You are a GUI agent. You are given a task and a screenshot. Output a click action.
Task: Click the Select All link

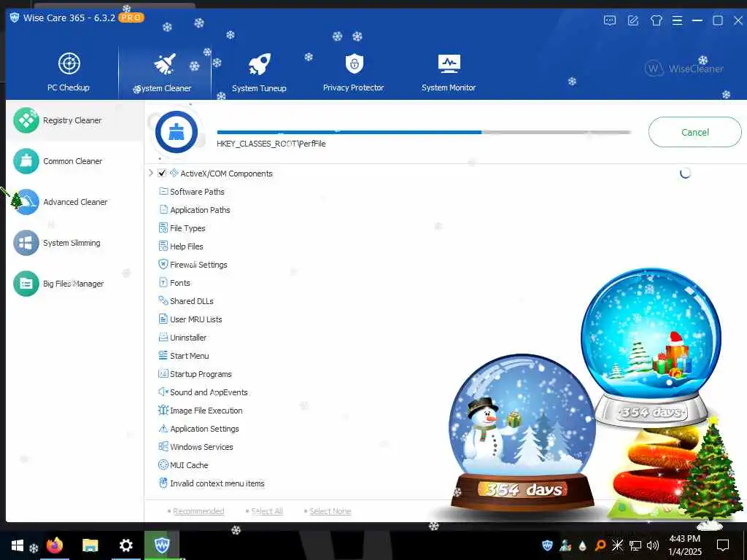[x=267, y=511]
